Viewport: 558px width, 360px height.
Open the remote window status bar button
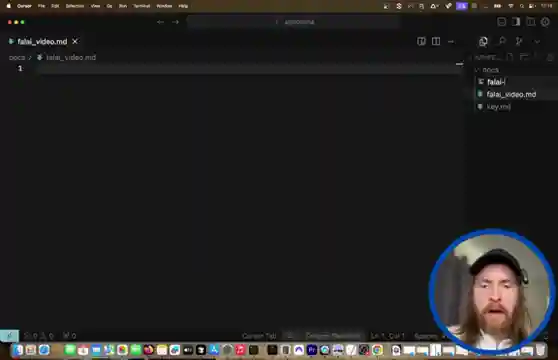pyautogui.click(x=9, y=335)
